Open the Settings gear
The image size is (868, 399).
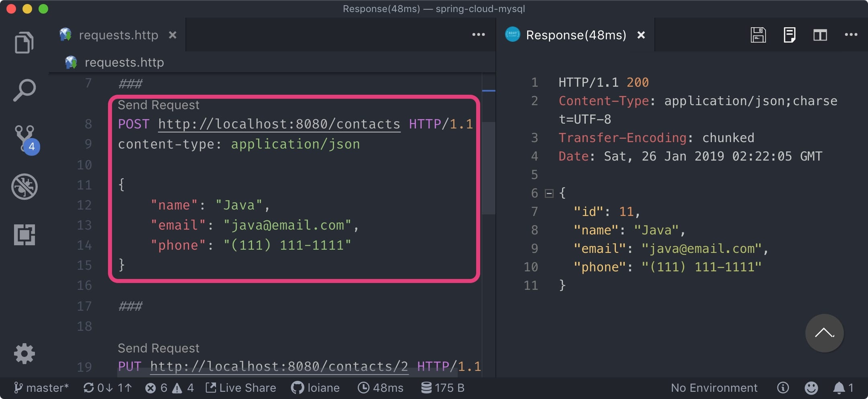24,353
